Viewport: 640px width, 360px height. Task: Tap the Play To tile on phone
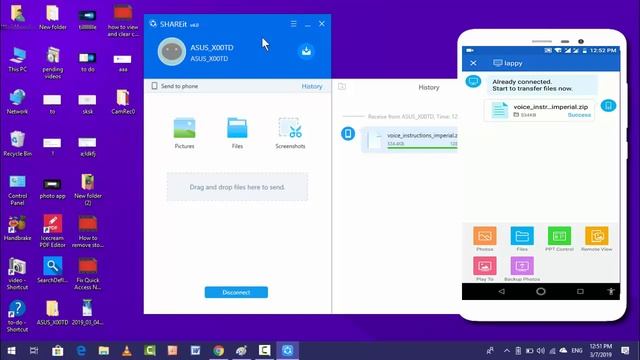(x=484, y=269)
